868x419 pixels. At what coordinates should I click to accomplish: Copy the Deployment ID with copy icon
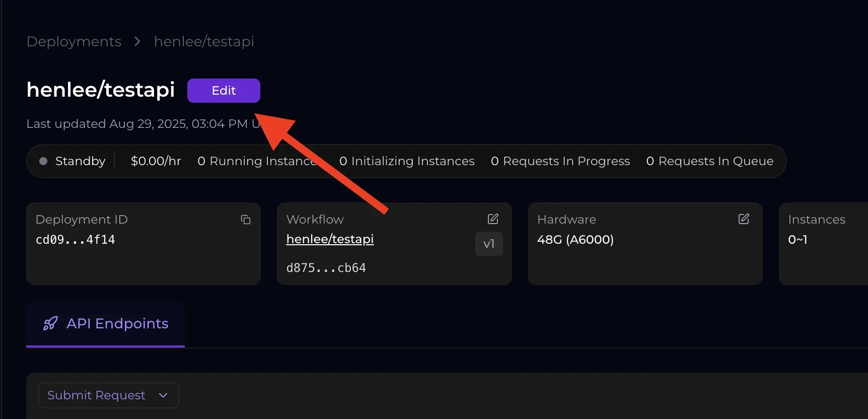[x=246, y=220]
